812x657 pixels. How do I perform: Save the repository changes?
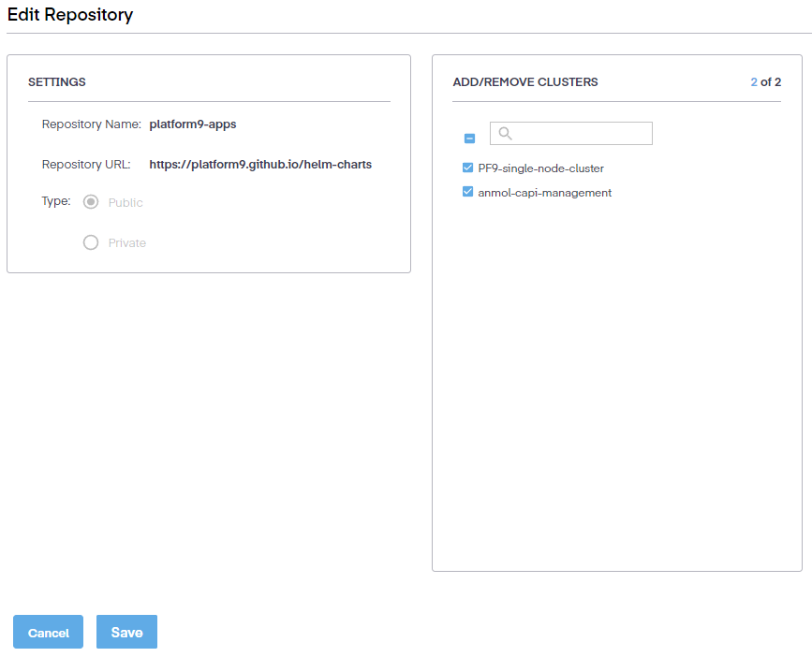126,633
